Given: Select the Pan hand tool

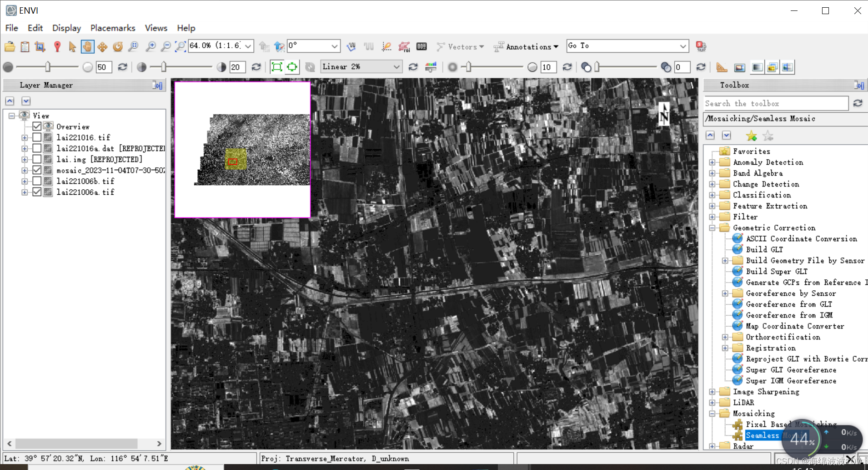Looking at the screenshot, I should coord(87,46).
